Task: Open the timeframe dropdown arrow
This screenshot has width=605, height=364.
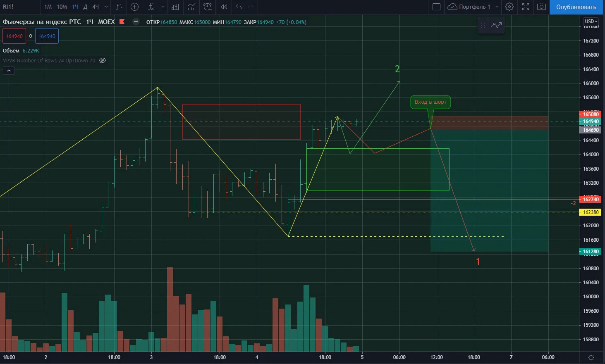Action: coord(106,7)
